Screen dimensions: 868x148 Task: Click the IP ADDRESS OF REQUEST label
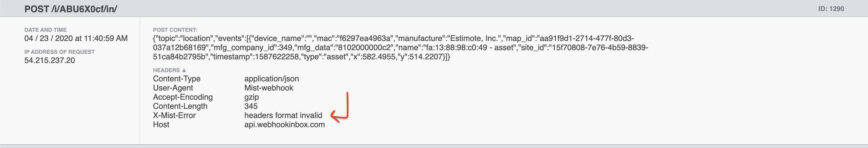pos(59,52)
